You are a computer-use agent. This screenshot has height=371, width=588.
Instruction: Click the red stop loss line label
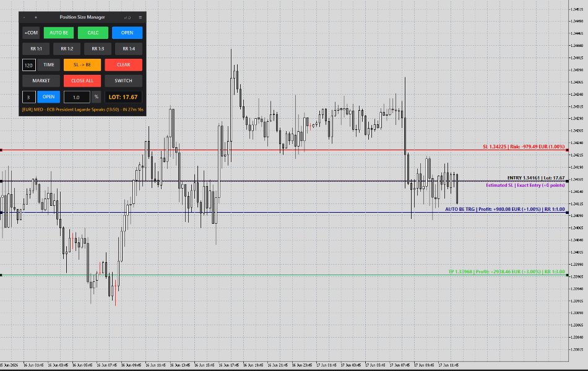pos(524,147)
